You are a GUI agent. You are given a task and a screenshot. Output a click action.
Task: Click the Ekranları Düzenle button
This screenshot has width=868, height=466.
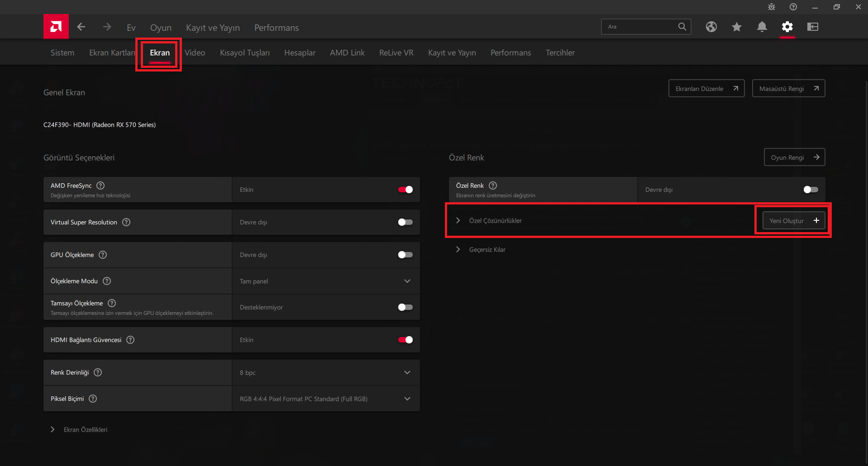(706, 88)
